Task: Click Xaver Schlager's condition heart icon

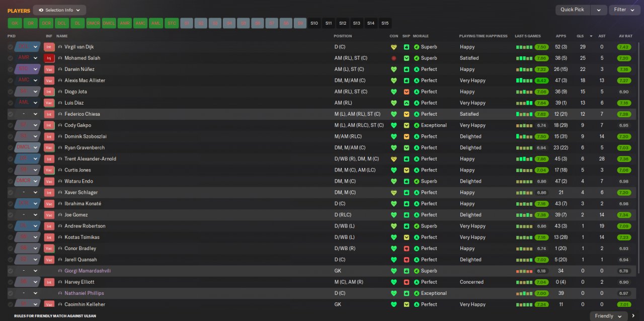Action: (x=393, y=192)
